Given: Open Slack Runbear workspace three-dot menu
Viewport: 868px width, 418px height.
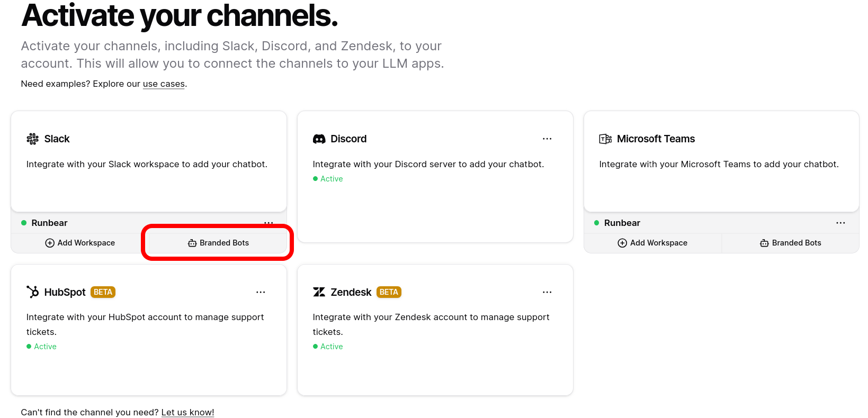Looking at the screenshot, I should [269, 223].
